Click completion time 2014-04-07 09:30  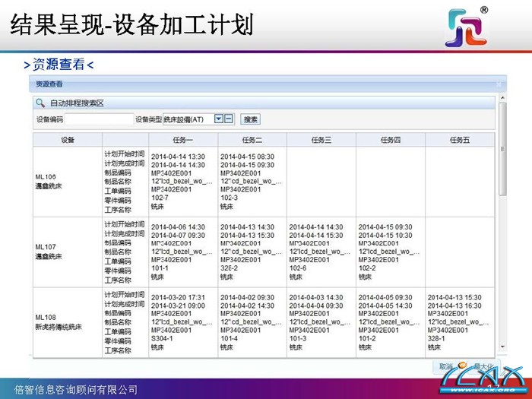pyautogui.click(x=178, y=235)
